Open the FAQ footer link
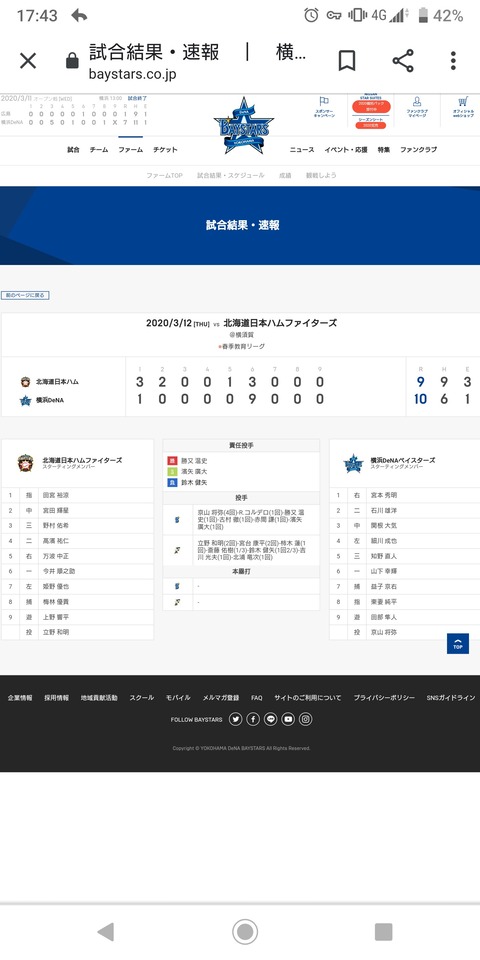Screen dimensions: 480x960 (x=257, y=698)
